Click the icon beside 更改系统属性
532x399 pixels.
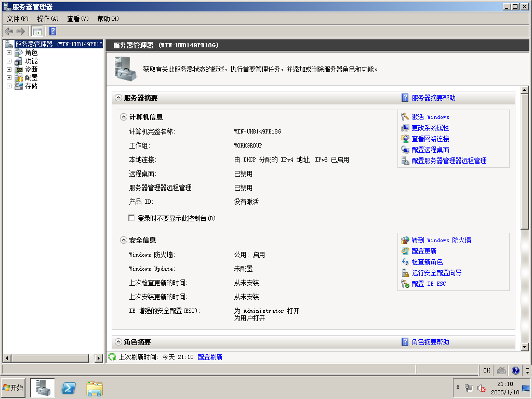pyautogui.click(x=405, y=128)
